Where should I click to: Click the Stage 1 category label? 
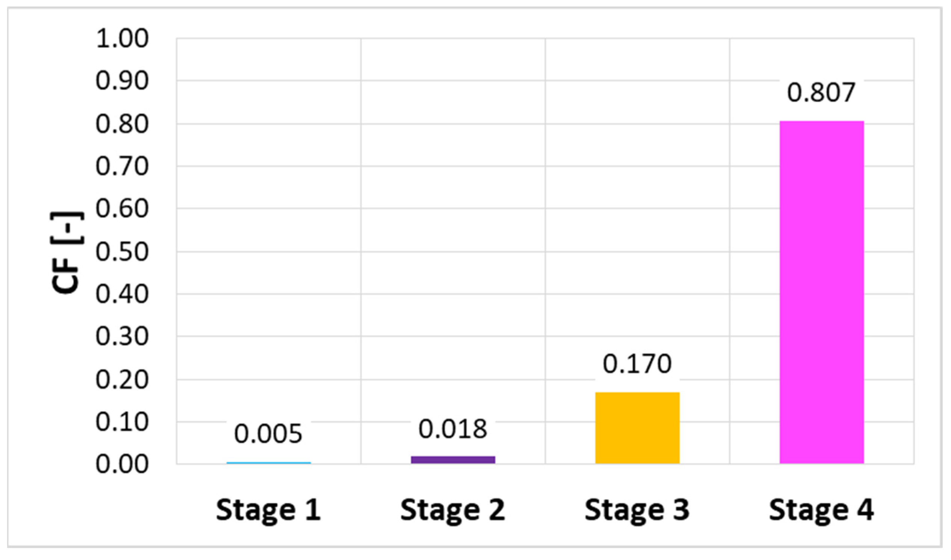click(x=268, y=510)
